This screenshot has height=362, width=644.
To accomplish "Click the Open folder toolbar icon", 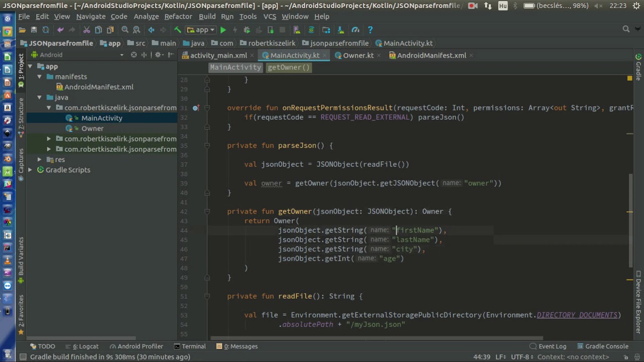I will click(22, 30).
